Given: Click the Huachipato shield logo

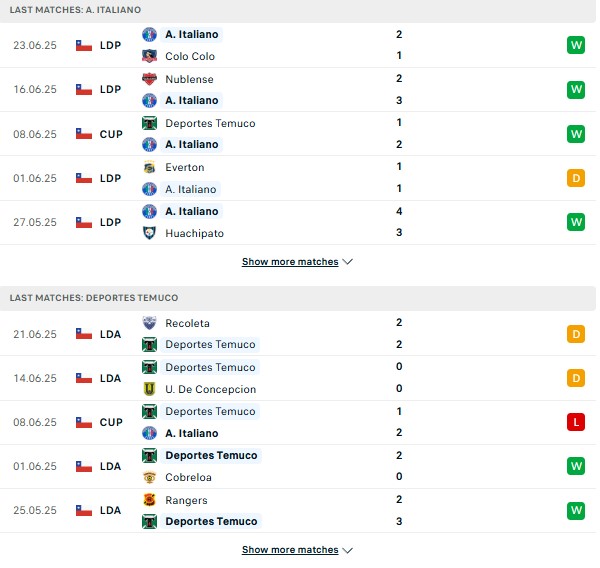Looking at the screenshot, I should (149, 233).
